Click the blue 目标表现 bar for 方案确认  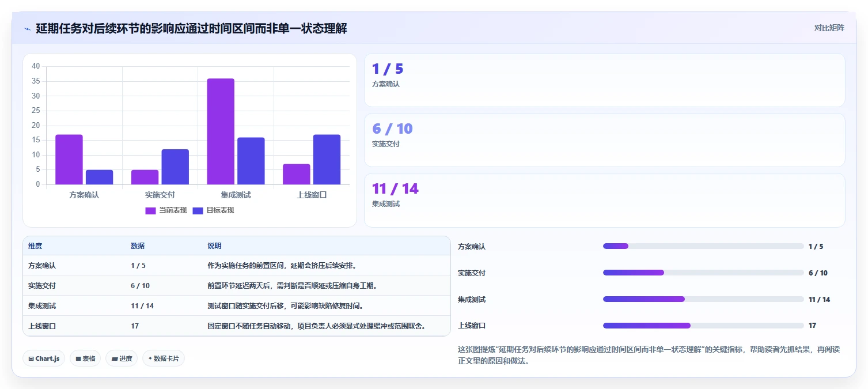pyautogui.click(x=100, y=177)
